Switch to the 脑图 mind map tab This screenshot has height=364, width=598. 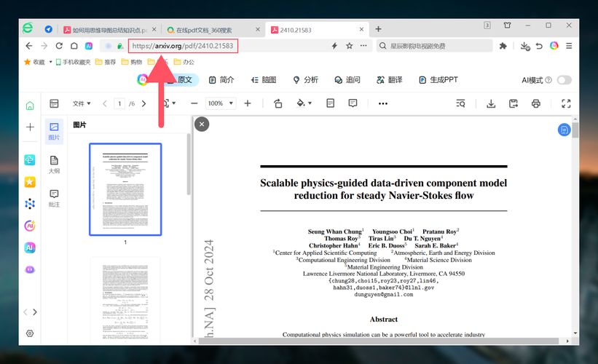tap(264, 80)
